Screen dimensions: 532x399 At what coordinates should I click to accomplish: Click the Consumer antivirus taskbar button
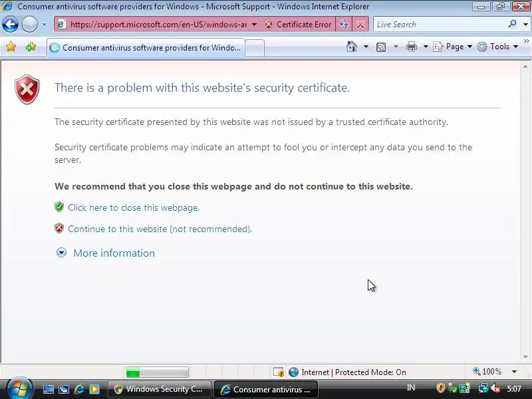click(266, 389)
